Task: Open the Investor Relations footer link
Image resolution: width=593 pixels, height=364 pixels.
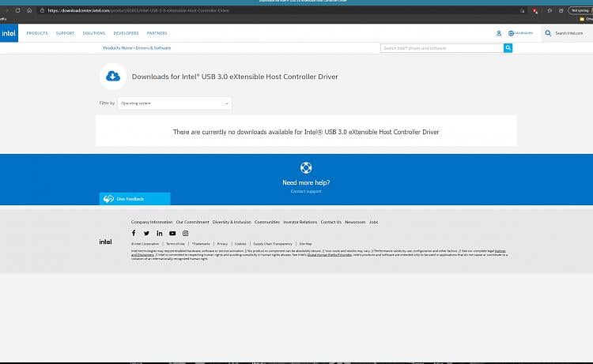Action: [x=300, y=222]
